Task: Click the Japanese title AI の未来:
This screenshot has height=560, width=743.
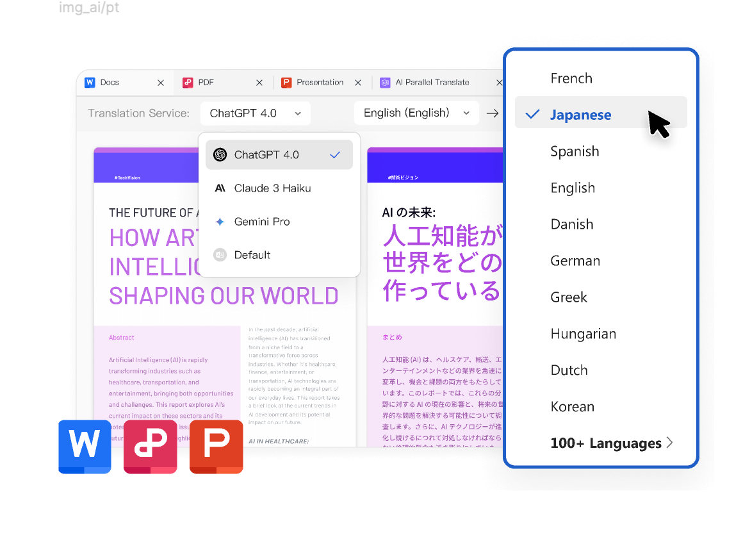Action: coord(409,213)
